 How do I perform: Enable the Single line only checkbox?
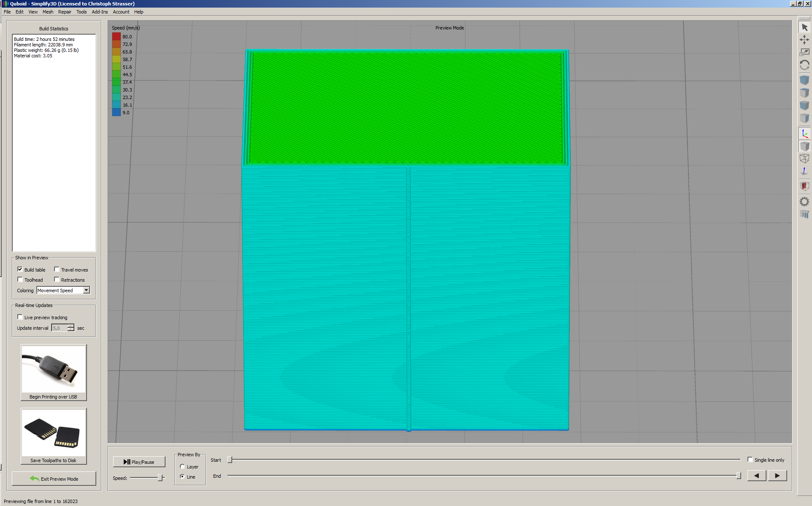coord(750,460)
